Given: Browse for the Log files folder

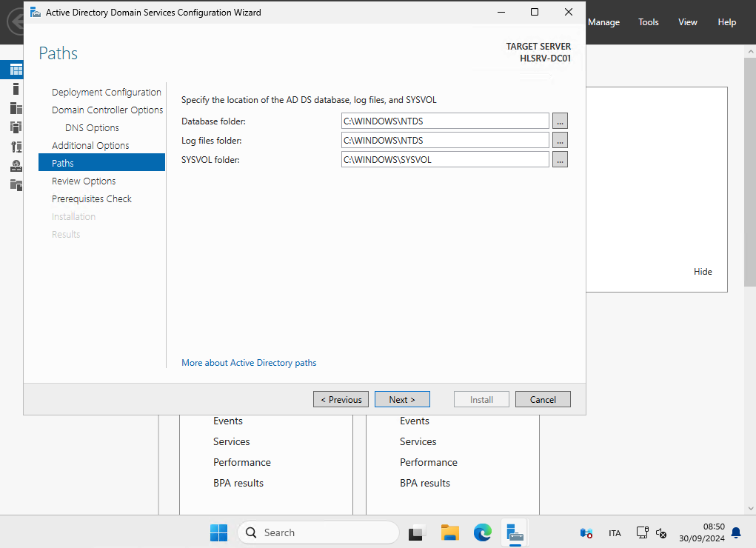Looking at the screenshot, I should 560,140.
